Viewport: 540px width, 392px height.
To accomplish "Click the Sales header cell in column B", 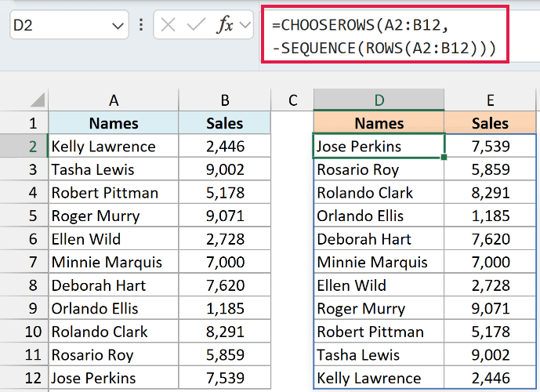I will pyautogui.click(x=224, y=123).
